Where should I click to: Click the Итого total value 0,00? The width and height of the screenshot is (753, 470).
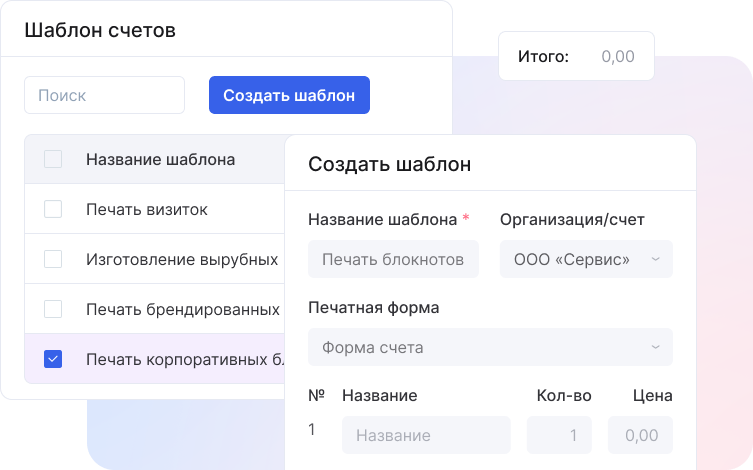[x=618, y=56]
